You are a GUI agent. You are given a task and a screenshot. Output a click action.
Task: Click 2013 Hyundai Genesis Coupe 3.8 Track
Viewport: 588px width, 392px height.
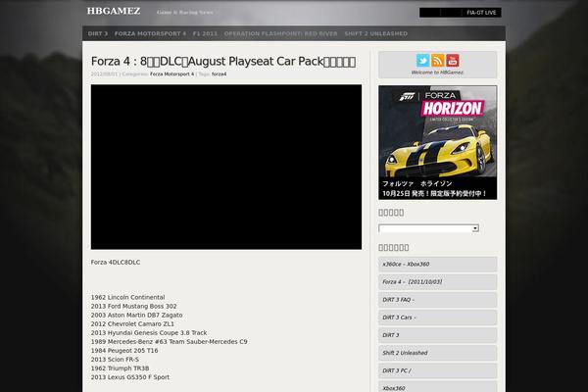(149, 333)
